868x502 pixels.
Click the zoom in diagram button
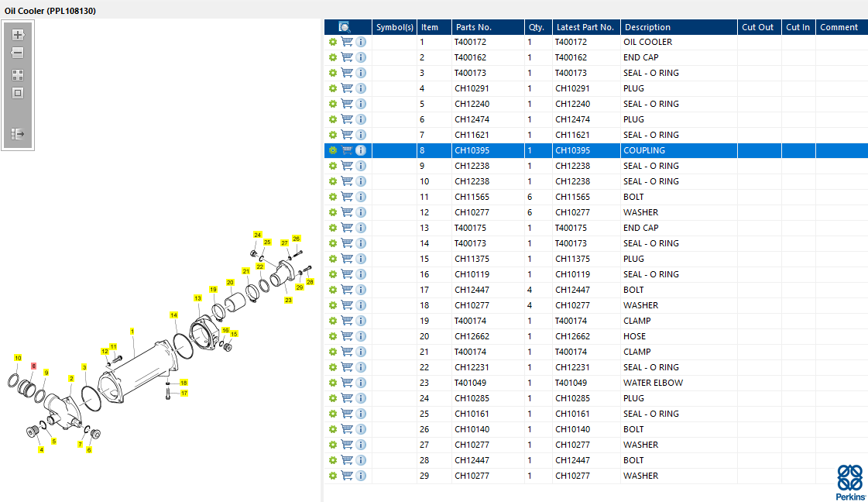tap(18, 35)
